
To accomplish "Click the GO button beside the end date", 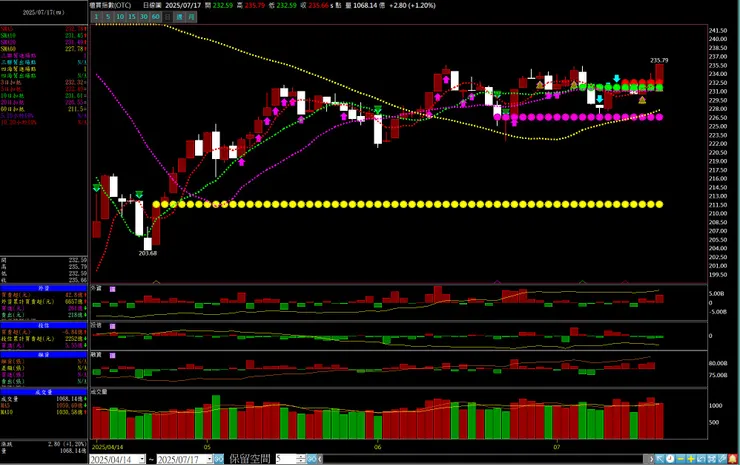I will pos(219,458).
